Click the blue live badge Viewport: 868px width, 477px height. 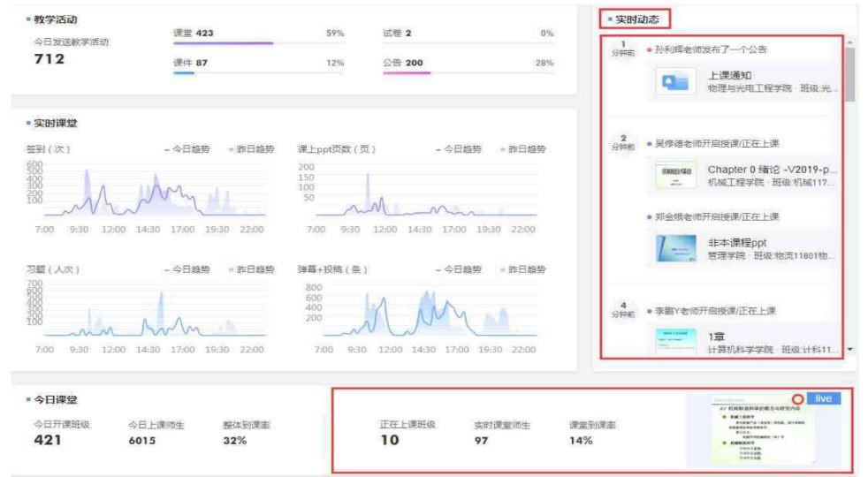(823, 399)
